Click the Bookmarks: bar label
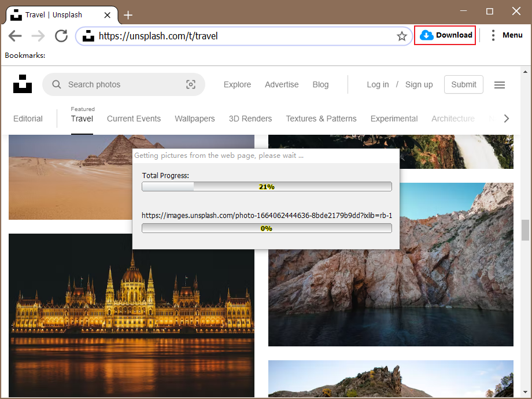The height and width of the screenshot is (399, 532). (25, 56)
